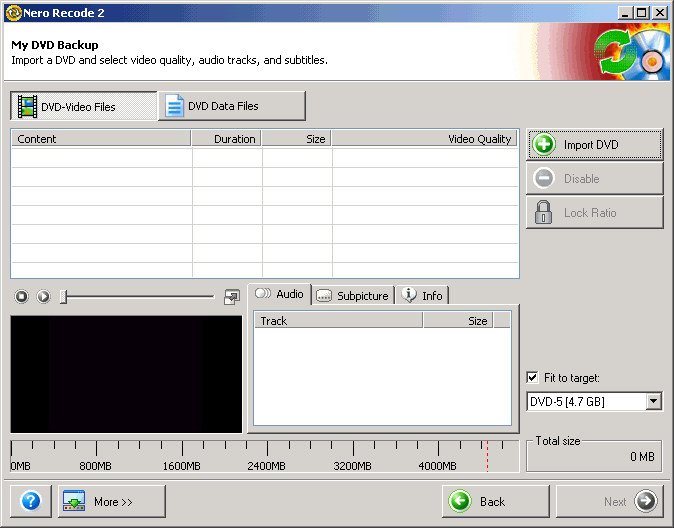Select the DVD-Video Files tab

(x=84, y=106)
